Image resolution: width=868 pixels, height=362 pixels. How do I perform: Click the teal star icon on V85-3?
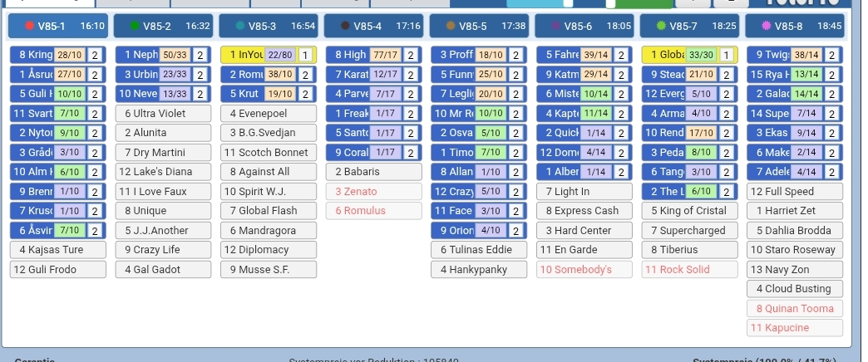click(x=240, y=27)
